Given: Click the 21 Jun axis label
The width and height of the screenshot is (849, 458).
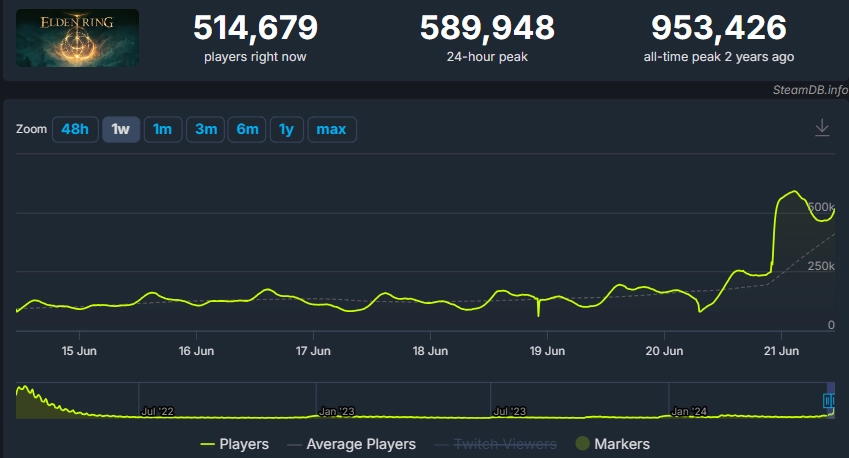Looking at the screenshot, I should [781, 351].
